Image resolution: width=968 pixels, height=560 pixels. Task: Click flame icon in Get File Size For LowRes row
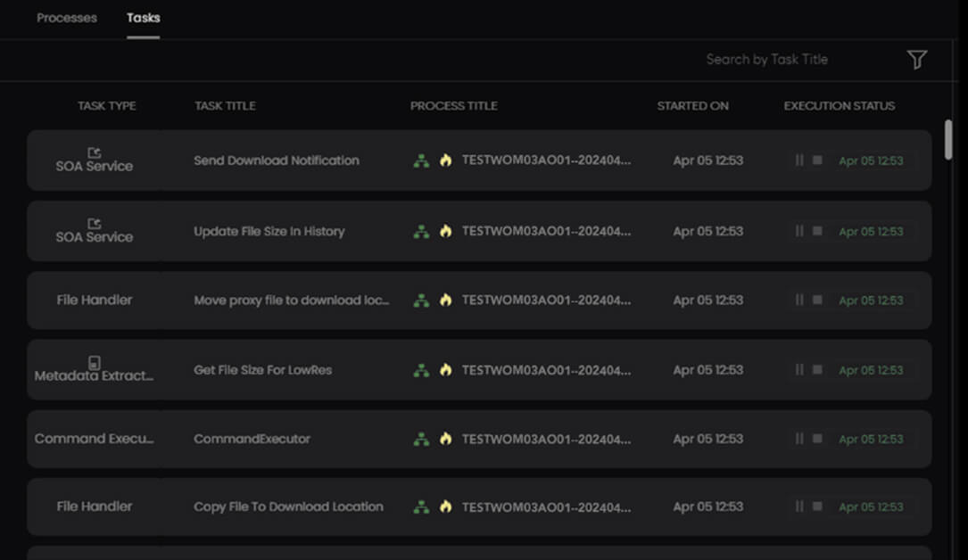pyautogui.click(x=446, y=370)
